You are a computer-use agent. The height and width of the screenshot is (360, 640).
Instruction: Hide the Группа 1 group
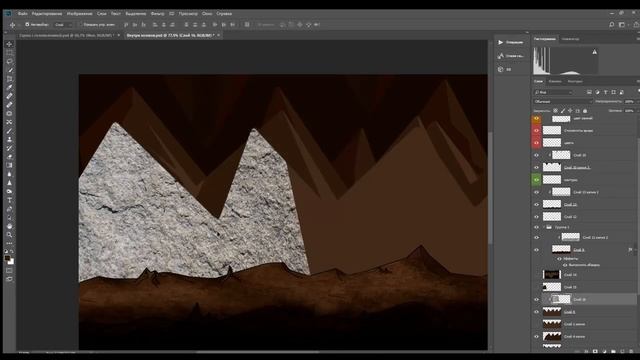tap(536, 227)
